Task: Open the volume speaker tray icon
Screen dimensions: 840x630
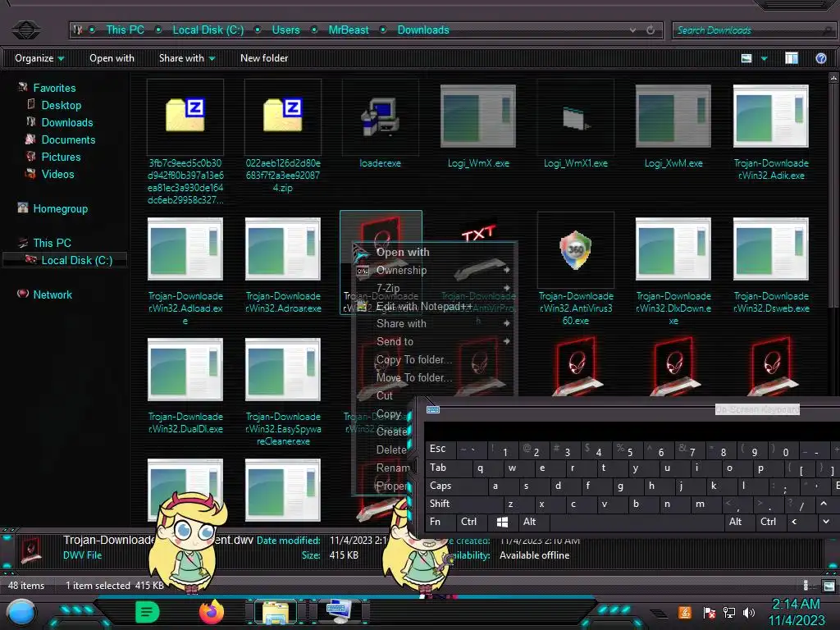Action: pos(749,612)
